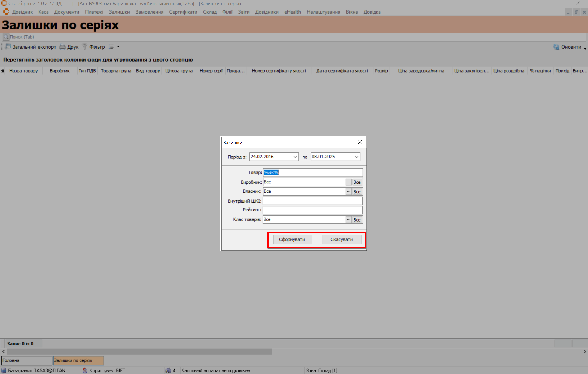
Task: Switch to the Головна tab
Action: tap(26, 360)
